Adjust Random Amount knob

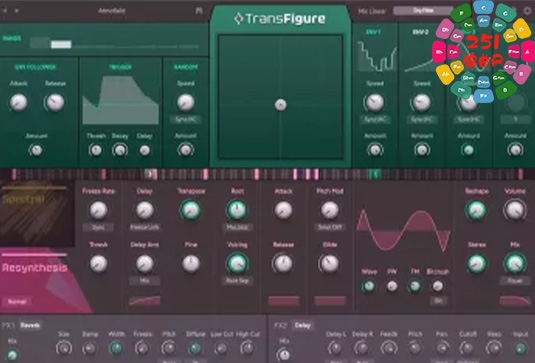(186, 150)
